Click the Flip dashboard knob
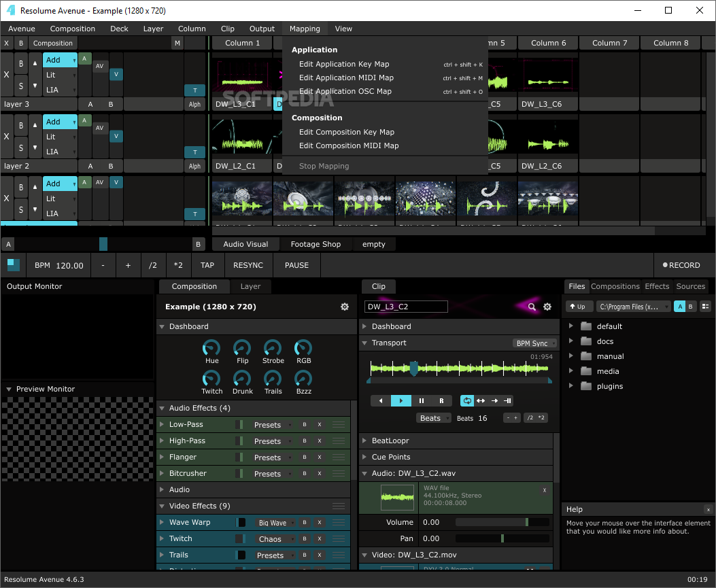This screenshot has width=716, height=588. (242, 348)
